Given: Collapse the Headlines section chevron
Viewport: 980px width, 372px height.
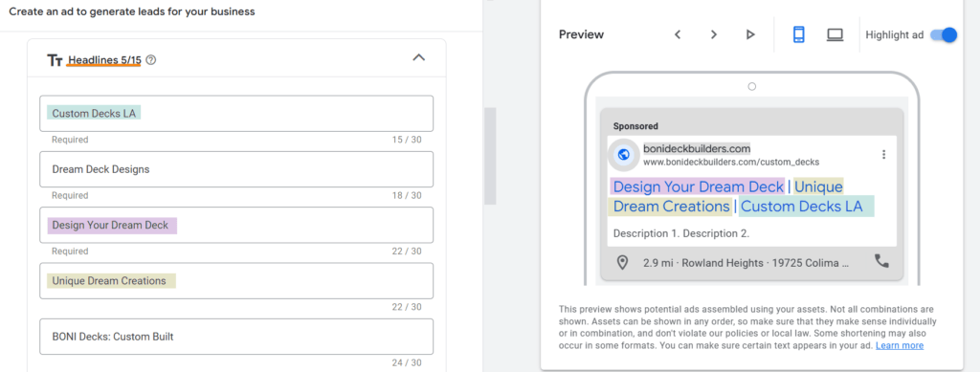Looking at the screenshot, I should pos(419,57).
